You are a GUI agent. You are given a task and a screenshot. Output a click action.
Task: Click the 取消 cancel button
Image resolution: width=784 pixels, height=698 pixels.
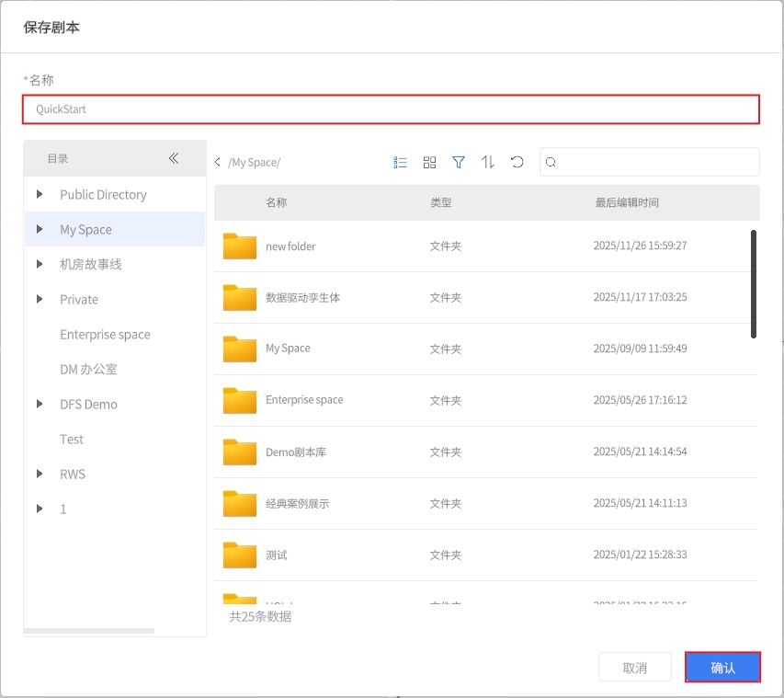[634, 668]
